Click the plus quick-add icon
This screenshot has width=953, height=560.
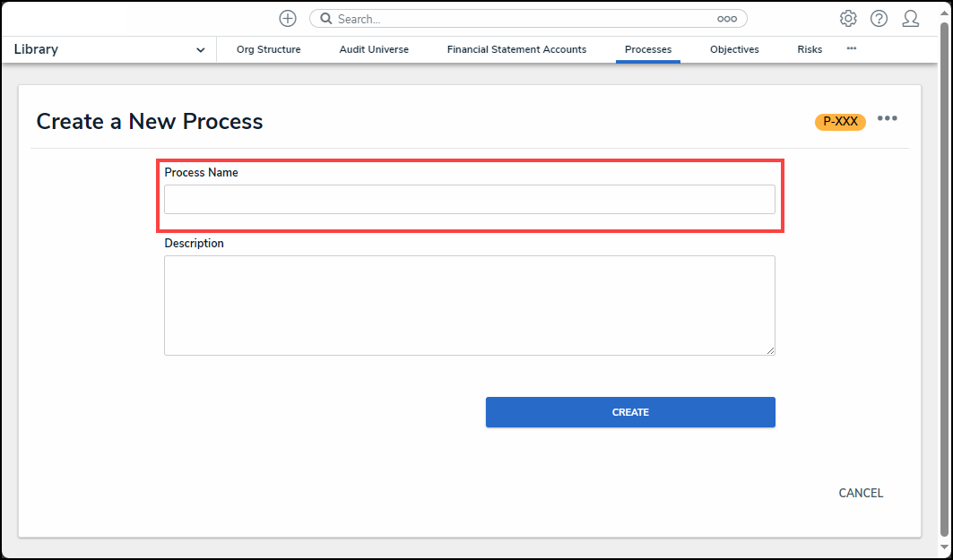[288, 19]
